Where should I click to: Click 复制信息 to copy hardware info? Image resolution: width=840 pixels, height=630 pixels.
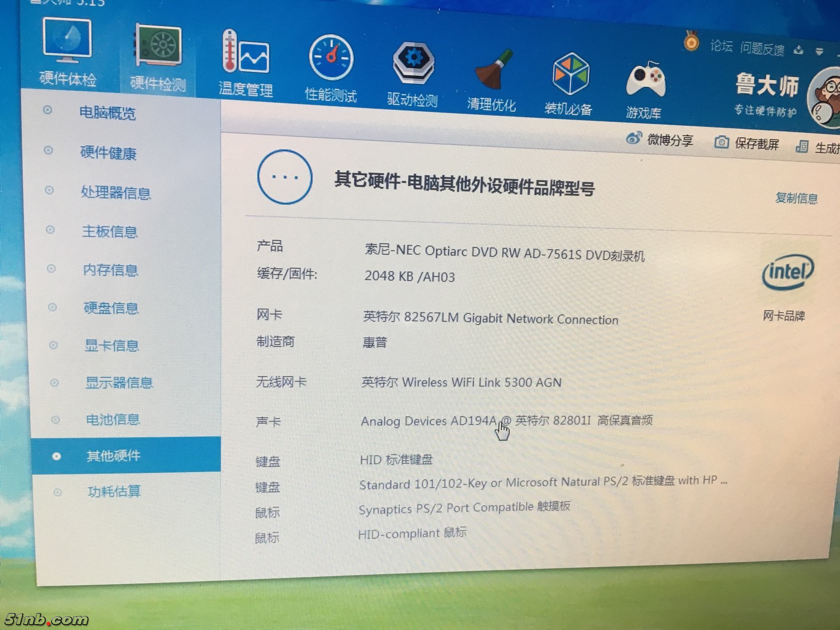point(796,198)
